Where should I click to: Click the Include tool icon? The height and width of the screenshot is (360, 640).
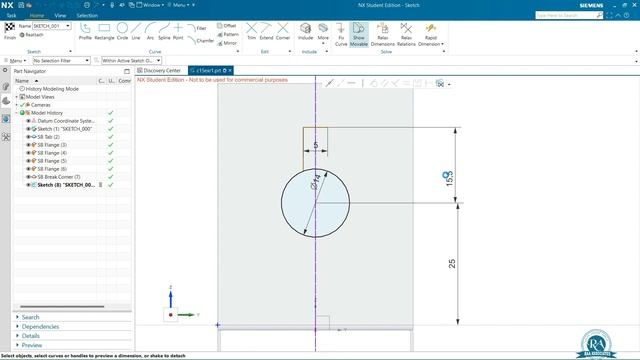(305, 28)
